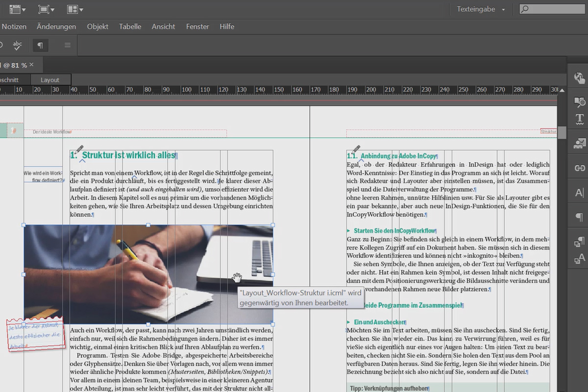Click subheading 'Ein und Auschecken'

[x=379, y=322]
